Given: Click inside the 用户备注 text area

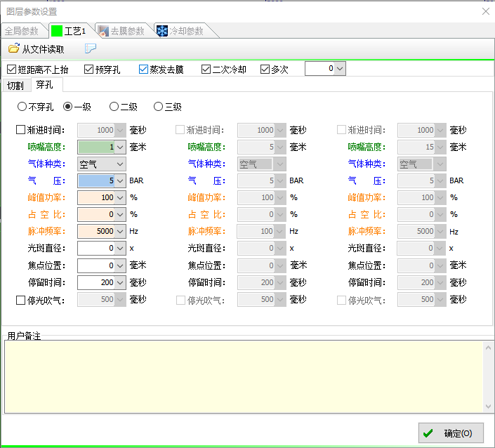Looking at the screenshot, I should coord(244,376).
